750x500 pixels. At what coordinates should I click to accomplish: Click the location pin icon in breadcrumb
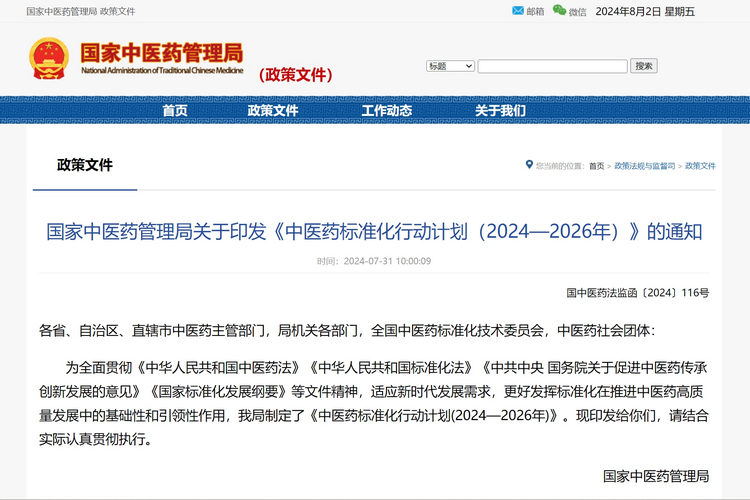point(529,165)
